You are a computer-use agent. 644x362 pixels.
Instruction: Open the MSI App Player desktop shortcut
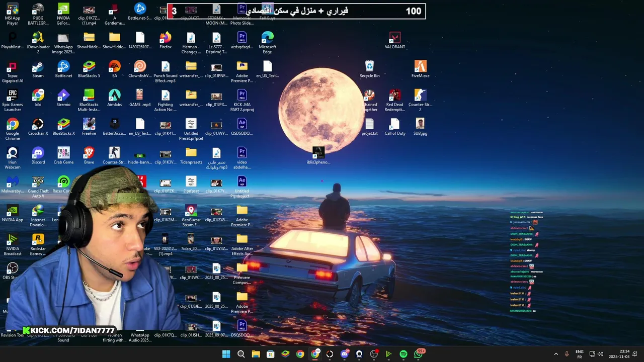[x=13, y=14]
